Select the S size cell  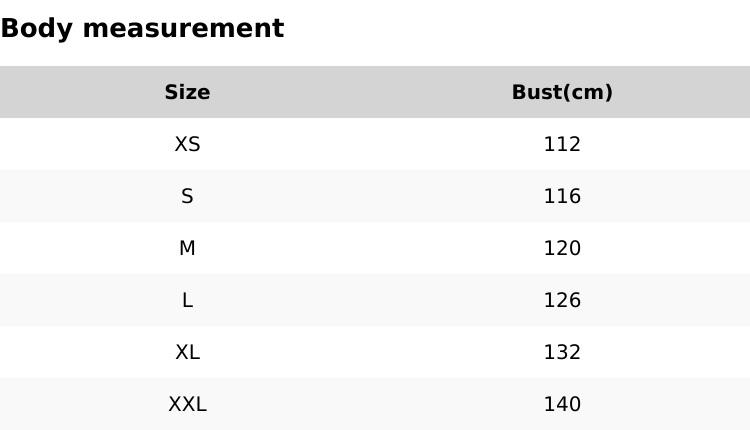tap(187, 196)
